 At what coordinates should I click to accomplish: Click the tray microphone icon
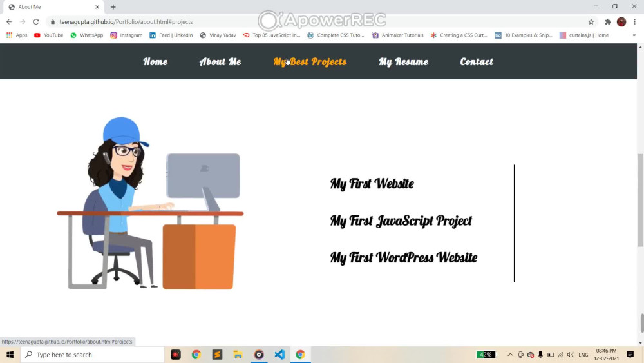pos(540,355)
